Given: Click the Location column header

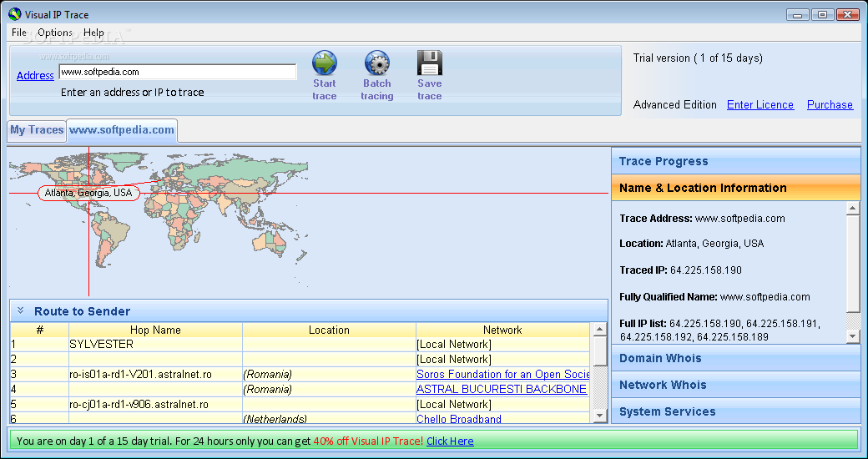Looking at the screenshot, I should (x=330, y=330).
